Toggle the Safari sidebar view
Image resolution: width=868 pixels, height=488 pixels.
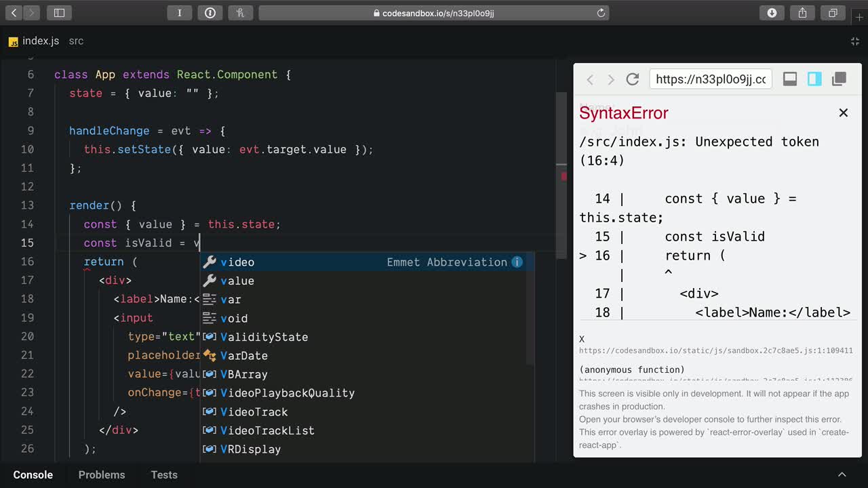(x=59, y=13)
